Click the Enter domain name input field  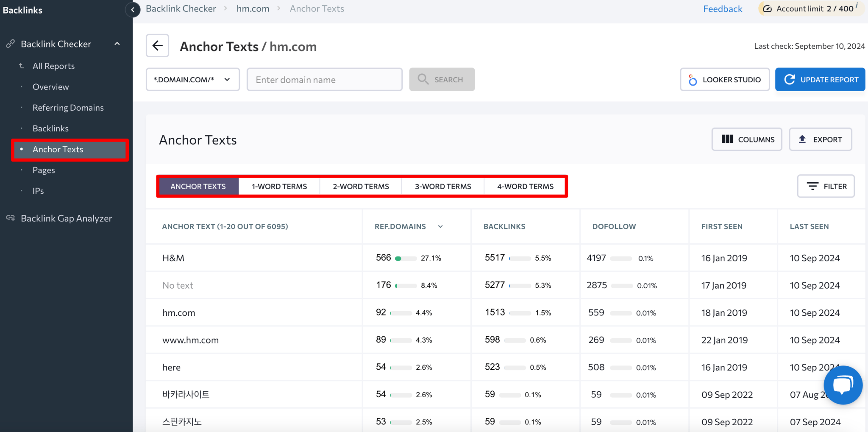point(324,79)
